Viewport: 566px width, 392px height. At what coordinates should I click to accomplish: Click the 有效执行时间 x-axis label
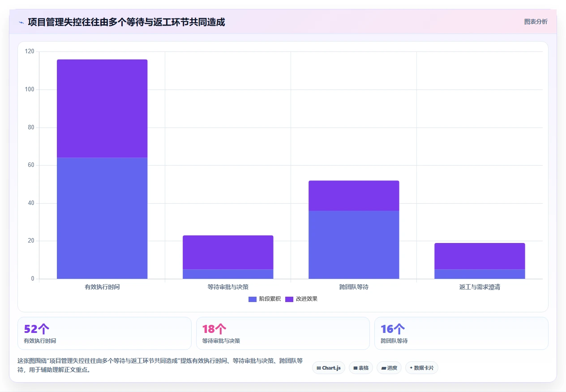(x=102, y=287)
